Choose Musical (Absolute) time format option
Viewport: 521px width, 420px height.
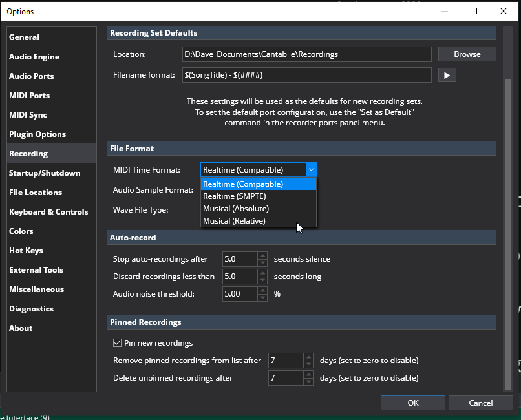[x=236, y=209]
